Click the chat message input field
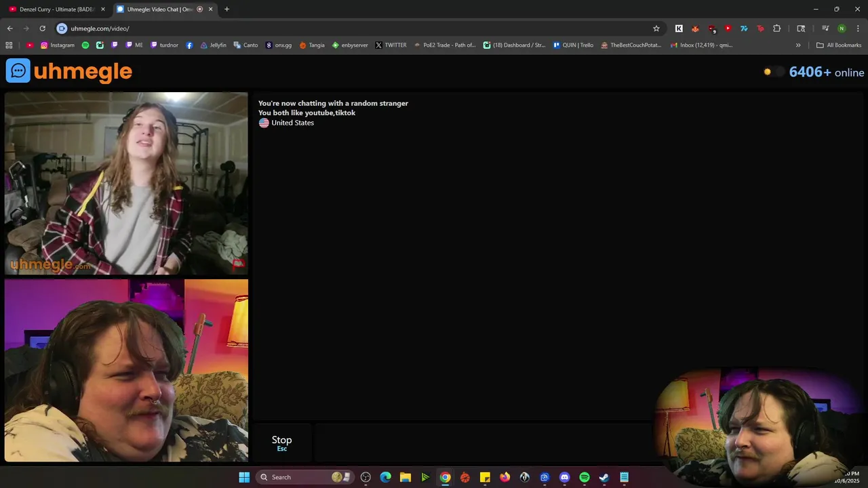 (483, 443)
